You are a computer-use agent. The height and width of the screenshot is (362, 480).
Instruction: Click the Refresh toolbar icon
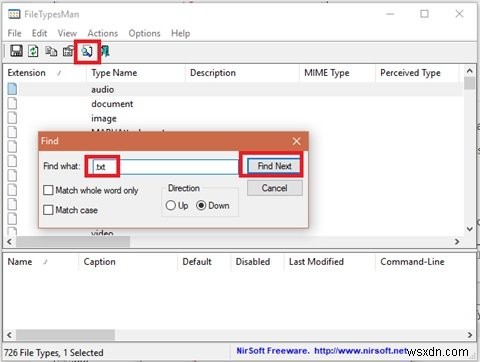click(33, 51)
